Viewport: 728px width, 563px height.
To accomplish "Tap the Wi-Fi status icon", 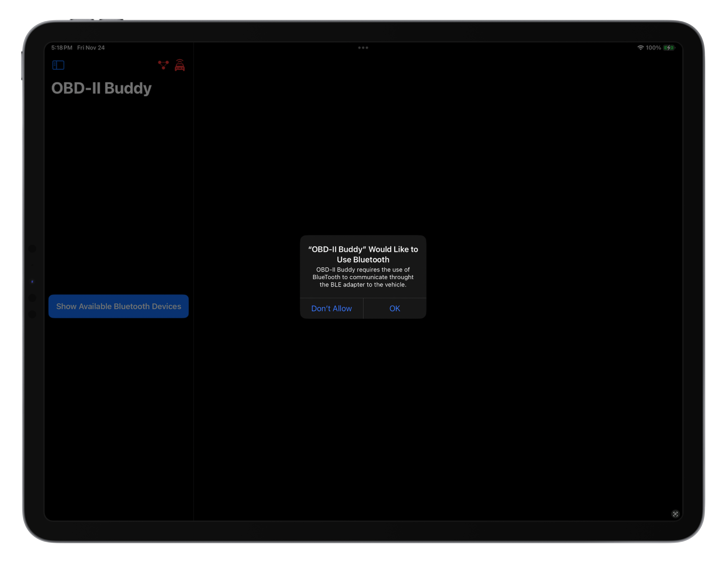I will click(640, 48).
